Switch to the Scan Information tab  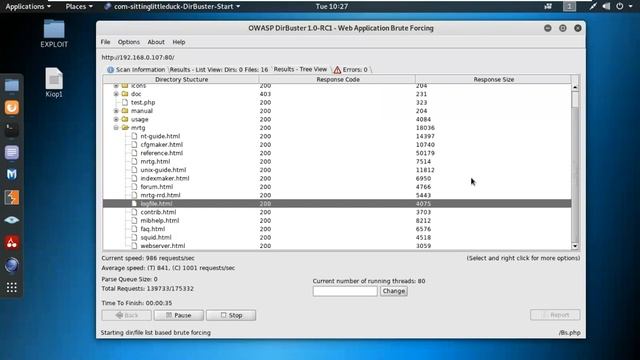click(x=136, y=70)
